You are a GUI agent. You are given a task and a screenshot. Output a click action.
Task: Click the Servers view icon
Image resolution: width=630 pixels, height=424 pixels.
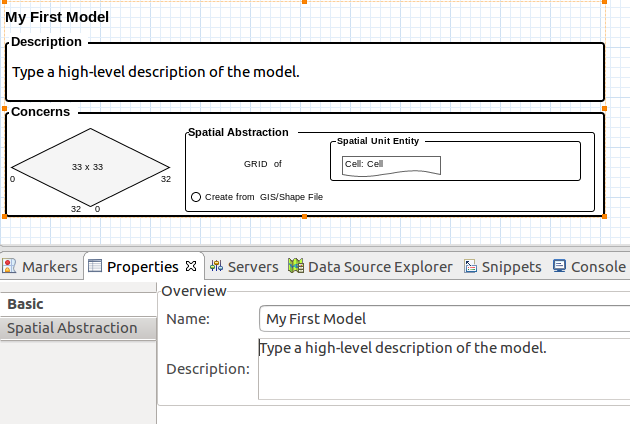216,266
